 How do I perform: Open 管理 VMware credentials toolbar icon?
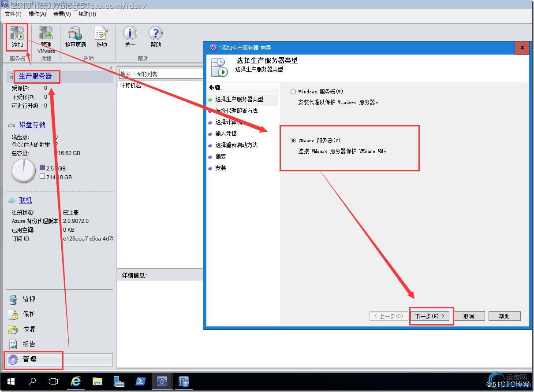pos(46,40)
